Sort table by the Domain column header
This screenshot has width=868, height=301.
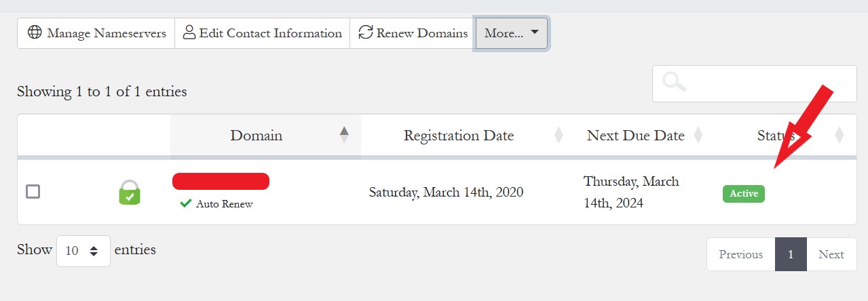(x=257, y=136)
